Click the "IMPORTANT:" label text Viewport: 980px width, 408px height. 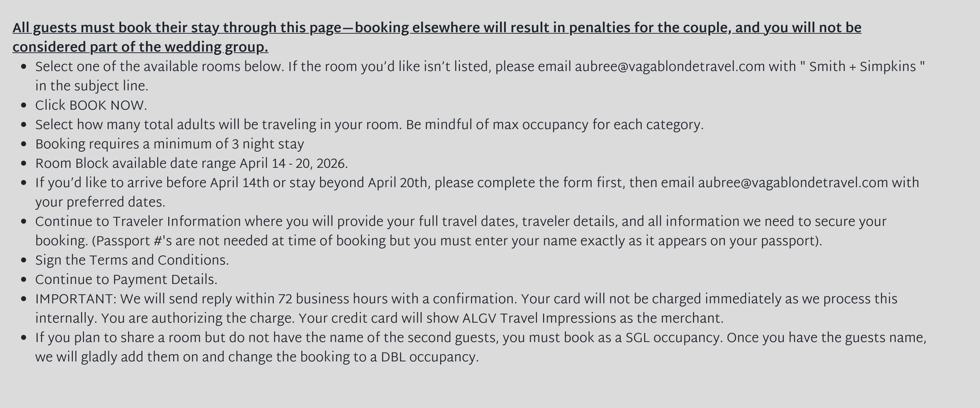(x=76, y=299)
